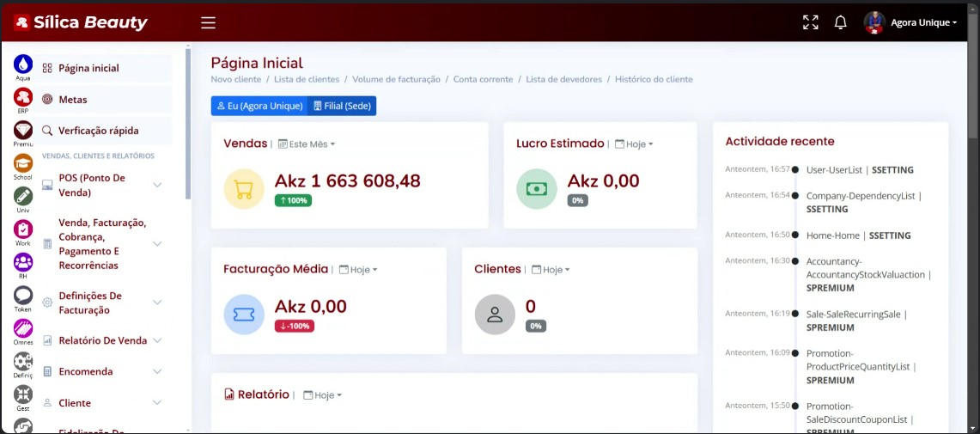This screenshot has height=434, width=980.
Task: Open the Aqua module icon
Action: (23, 64)
